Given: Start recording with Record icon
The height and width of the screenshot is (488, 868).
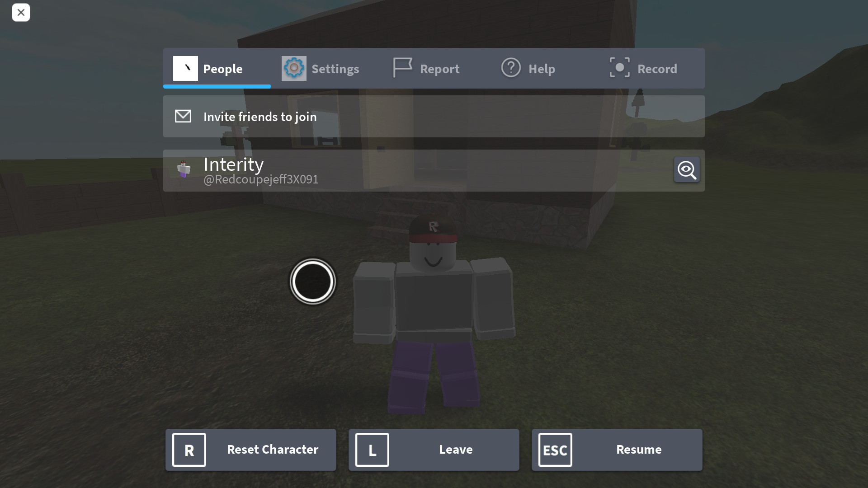Looking at the screenshot, I should pyautogui.click(x=619, y=68).
